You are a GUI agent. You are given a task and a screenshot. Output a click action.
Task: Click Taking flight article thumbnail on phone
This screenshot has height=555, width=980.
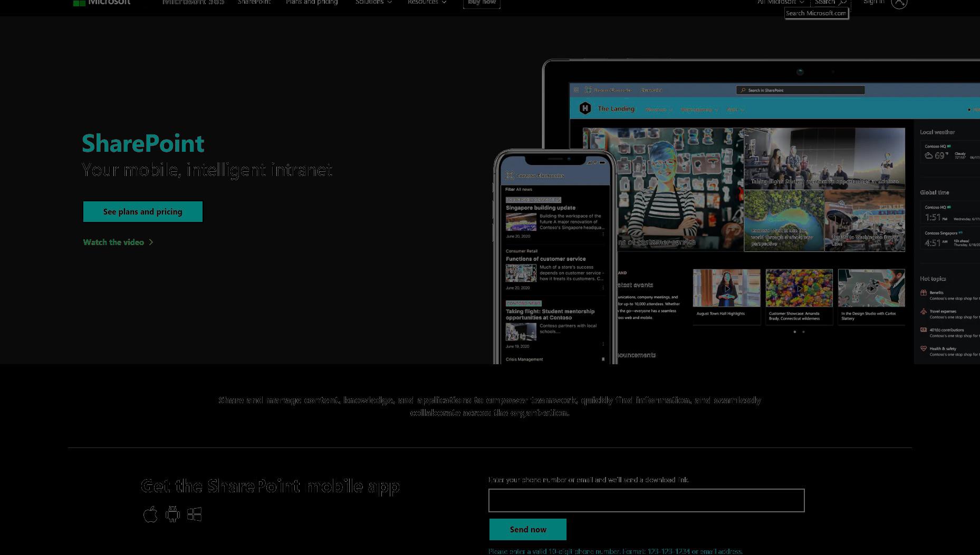click(x=521, y=332)
